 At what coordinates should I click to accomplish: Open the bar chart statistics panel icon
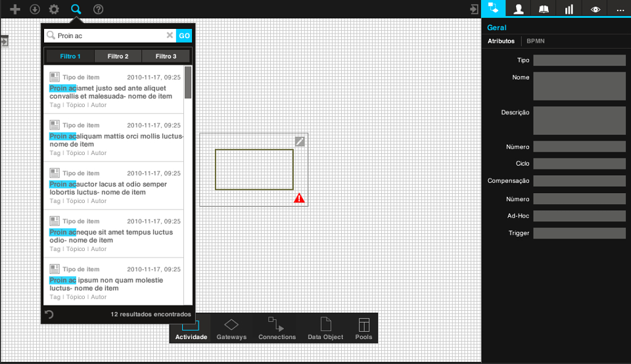(x=569, y=9)
